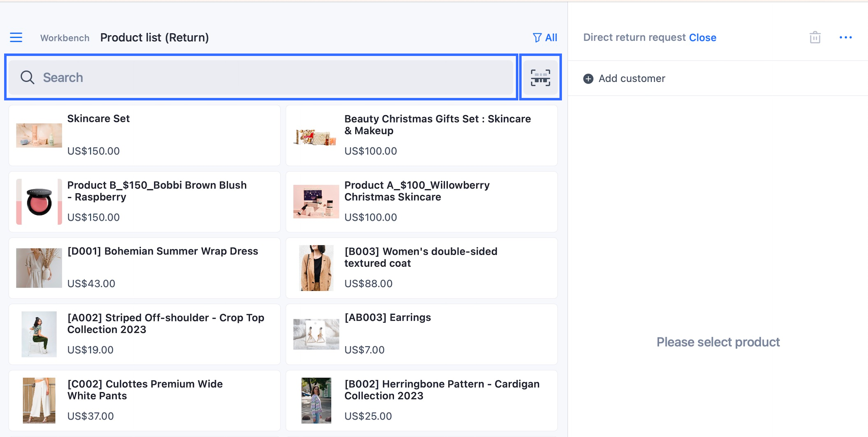Click the barcode scanner icon
Image resolution: width=868 pixels, height=437 pixels.
pyautogui.click(x=540, y=77)
